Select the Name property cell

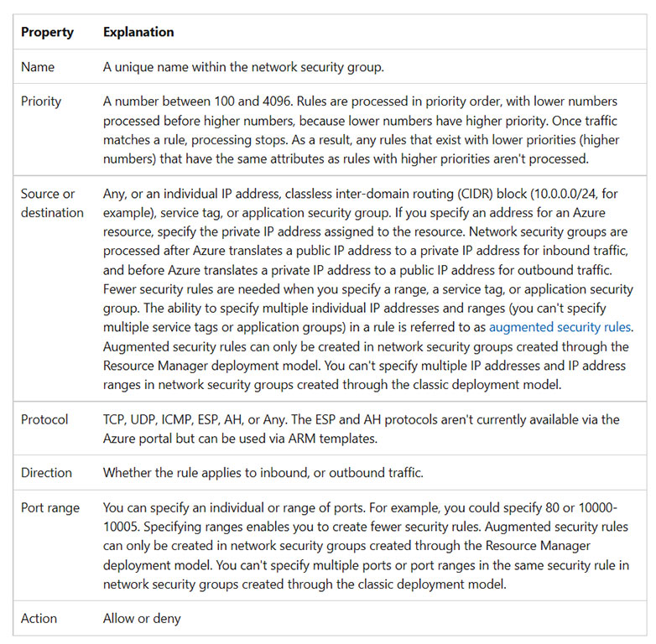click(x=38, y=67)
